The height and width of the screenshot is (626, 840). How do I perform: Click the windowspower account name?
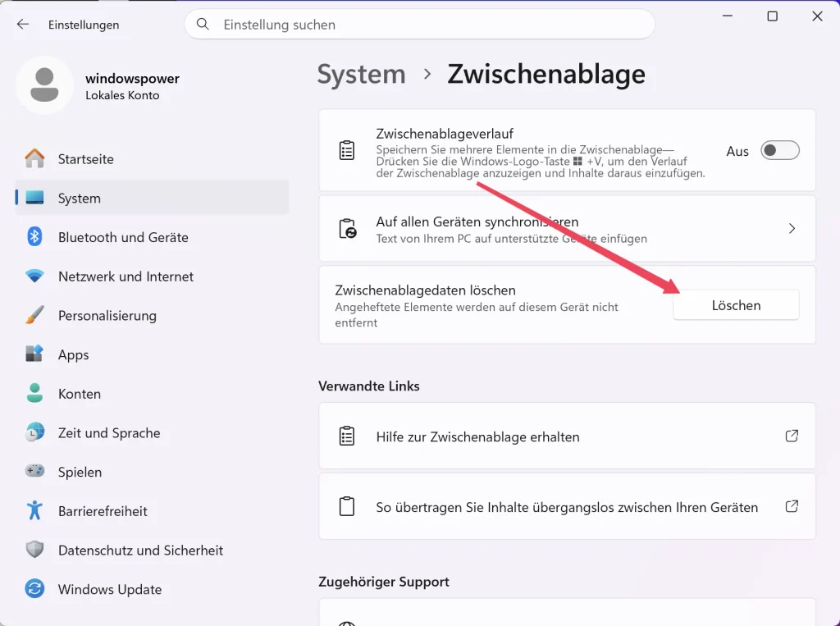[132, 78]
